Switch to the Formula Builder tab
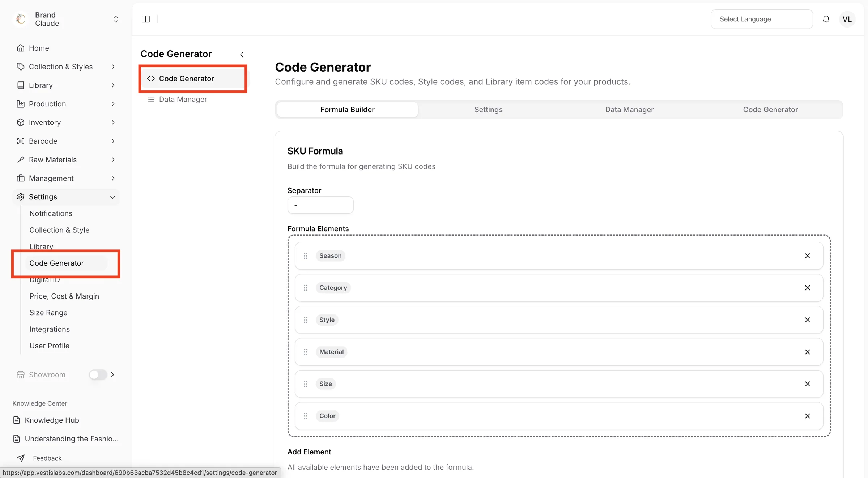The image size is (868, 478). point(347,110)
